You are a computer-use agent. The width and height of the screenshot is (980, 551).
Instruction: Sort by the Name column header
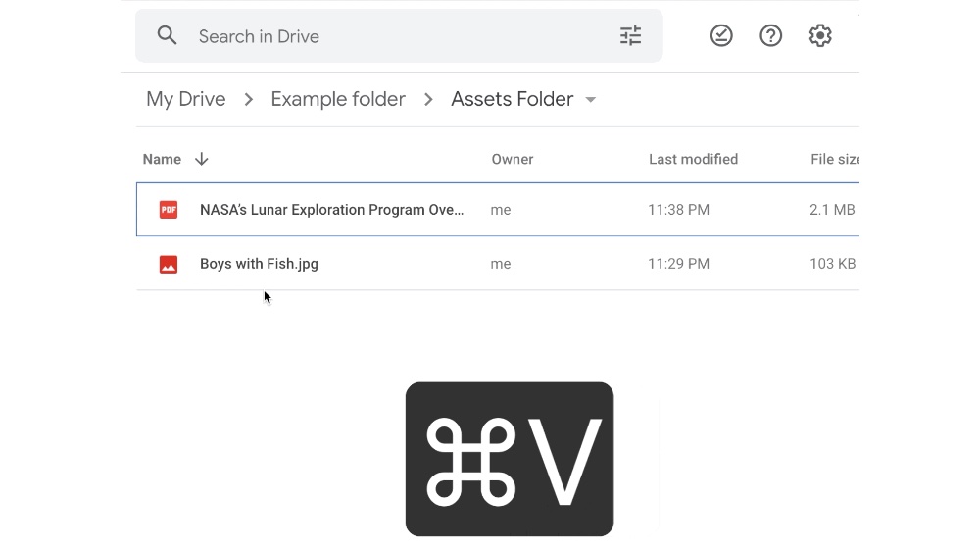(x=162, y=159)
